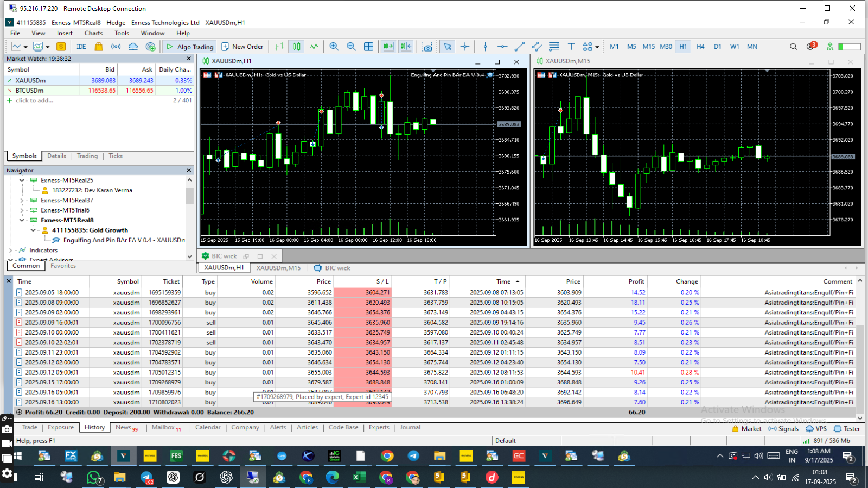Image resolution: width=868 pixels, height=488 pixels.
Task: Set timeframe to D1
Action: click(x=718, y=47)
